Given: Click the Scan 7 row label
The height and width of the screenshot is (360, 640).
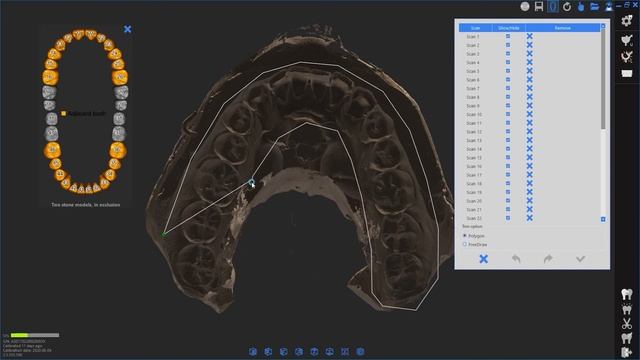Looking at the screenshot, I should pos(473,89).
